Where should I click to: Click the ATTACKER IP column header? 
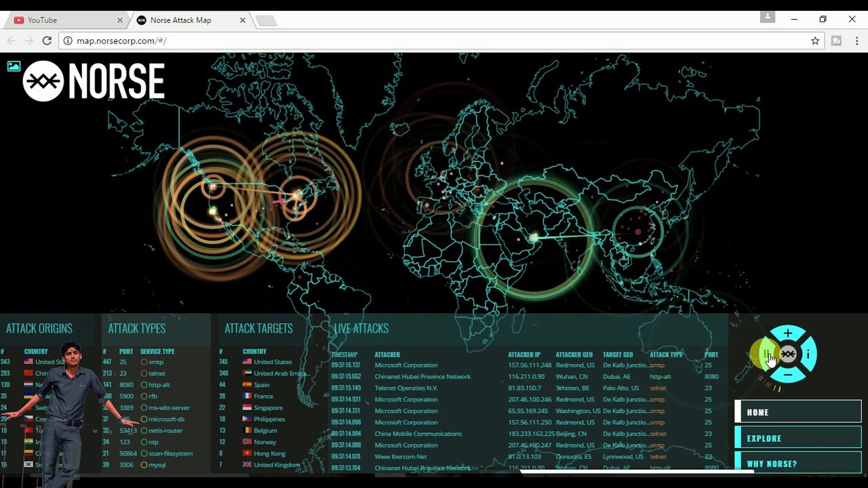[524, 354]
